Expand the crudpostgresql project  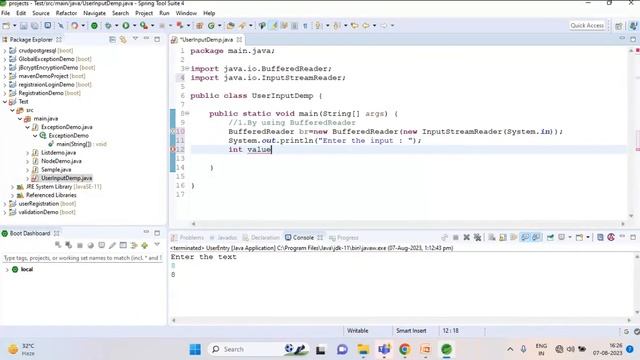(5, 51)
